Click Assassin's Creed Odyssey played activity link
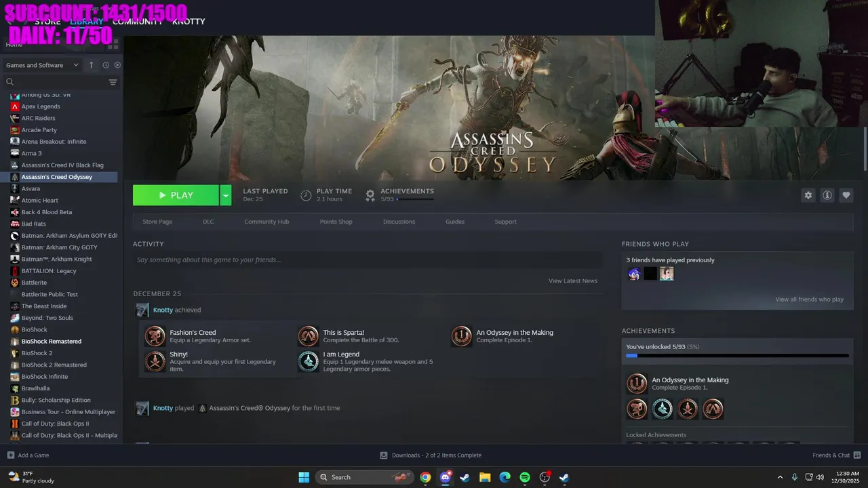This screenshot has height=488, width=868. pos(250,408)
